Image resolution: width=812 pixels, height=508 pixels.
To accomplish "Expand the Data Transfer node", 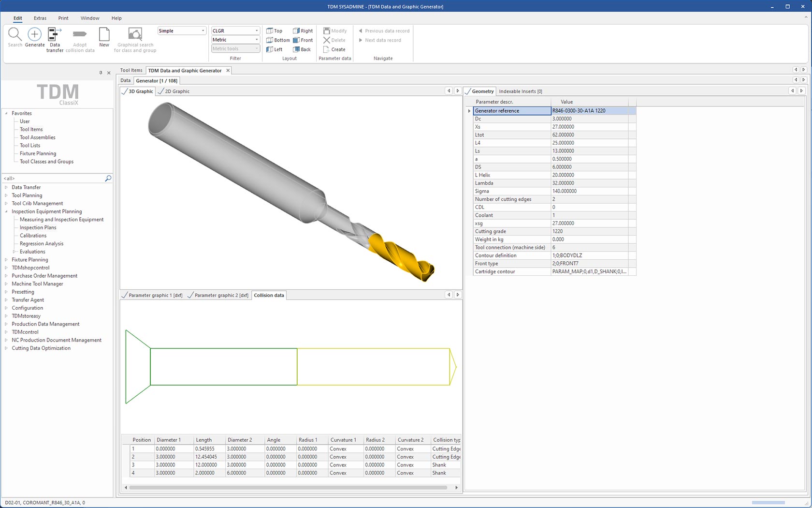I will 6,187.
